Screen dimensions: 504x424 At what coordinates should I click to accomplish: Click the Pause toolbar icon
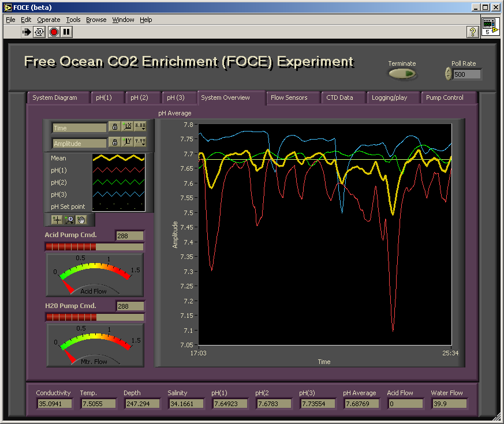66,32
